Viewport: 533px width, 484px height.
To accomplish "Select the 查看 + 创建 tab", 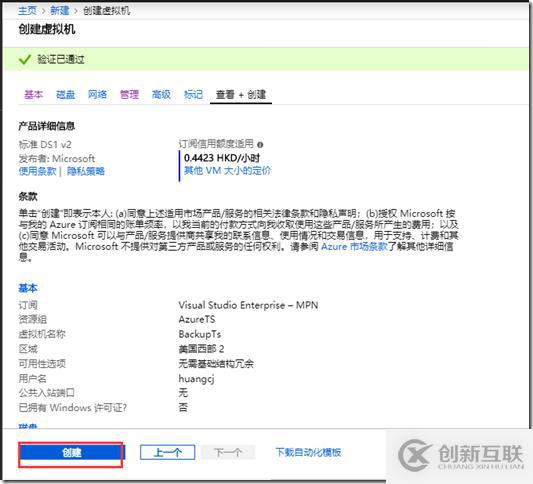I will [241, 94].
